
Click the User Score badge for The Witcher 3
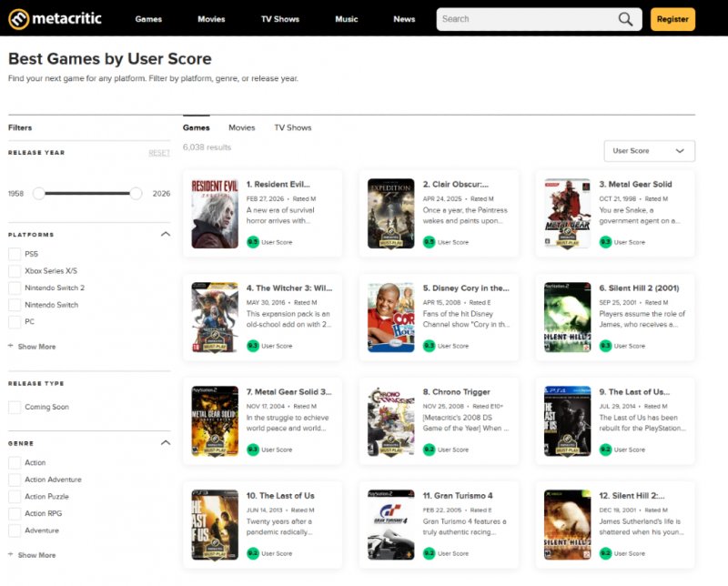[x=252, y=346]
